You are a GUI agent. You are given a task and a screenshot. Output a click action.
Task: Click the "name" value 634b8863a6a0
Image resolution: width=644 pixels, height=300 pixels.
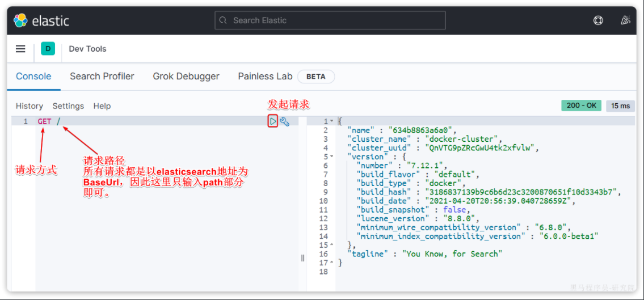point(419,130)
